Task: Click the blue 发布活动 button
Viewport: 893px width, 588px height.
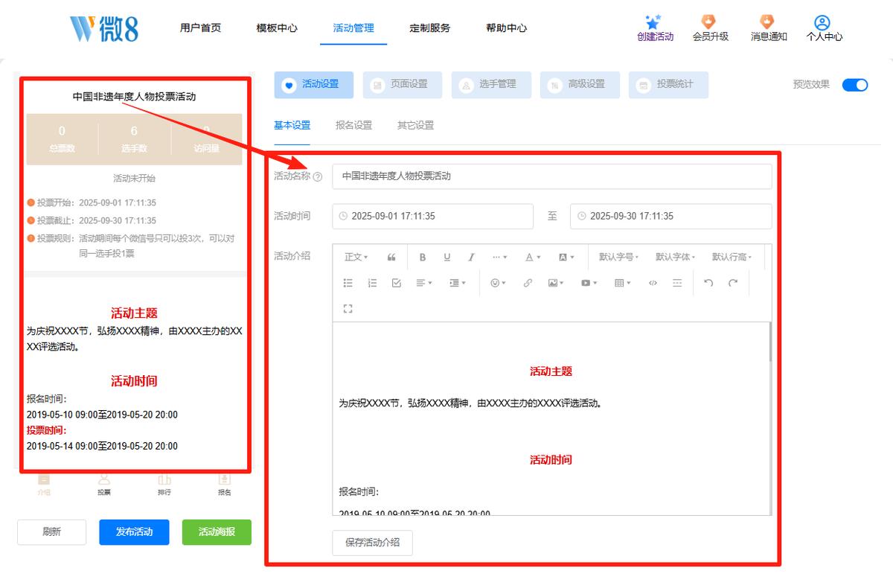Action: point(134,531)
